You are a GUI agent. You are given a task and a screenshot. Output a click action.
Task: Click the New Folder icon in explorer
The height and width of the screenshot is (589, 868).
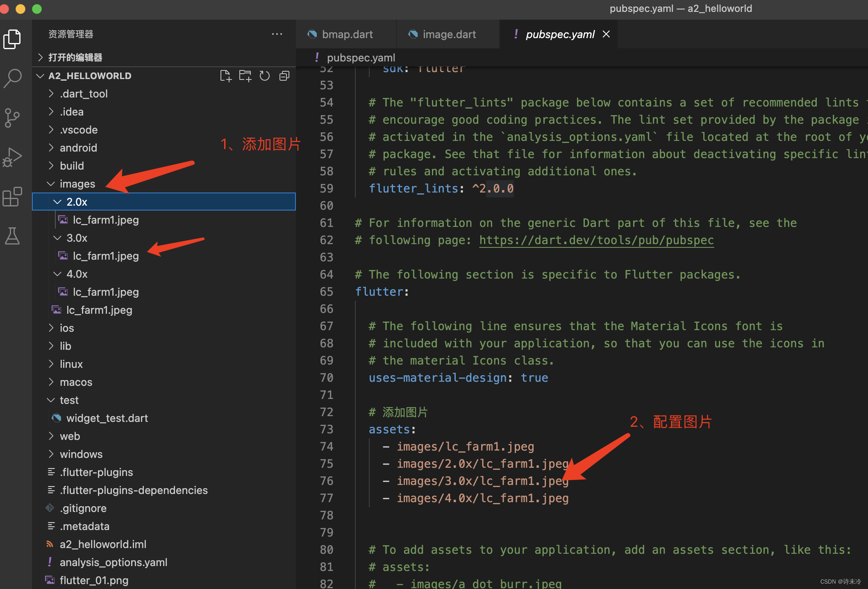click(245, 76)
